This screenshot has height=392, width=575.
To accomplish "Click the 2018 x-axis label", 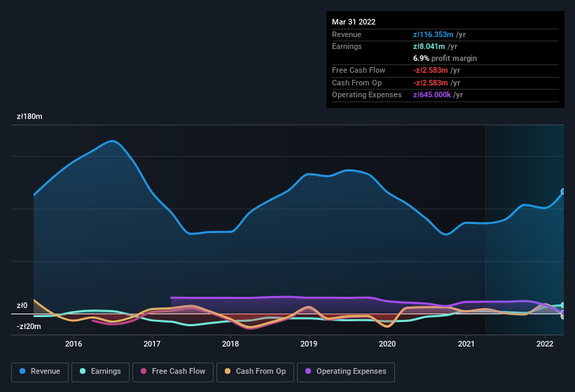I will tap(230, 344).
